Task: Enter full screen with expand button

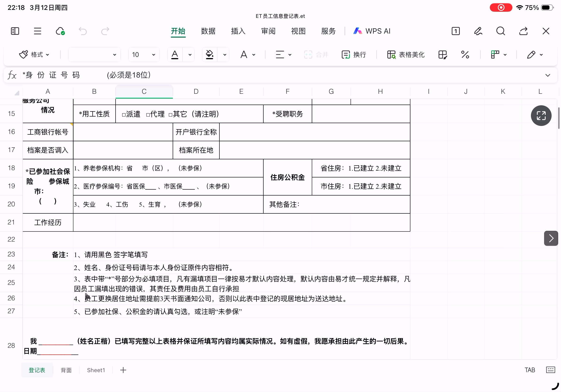Action: [541, 116]
